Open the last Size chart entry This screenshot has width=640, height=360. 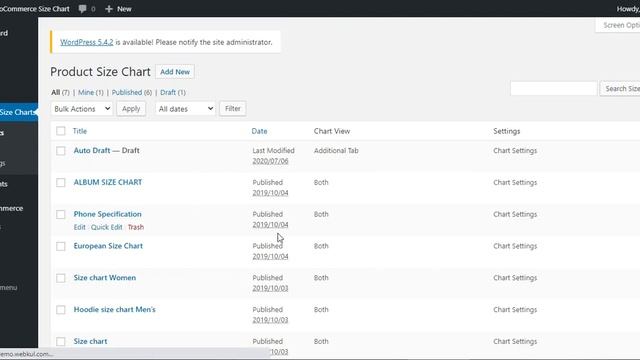click(90, 342)
